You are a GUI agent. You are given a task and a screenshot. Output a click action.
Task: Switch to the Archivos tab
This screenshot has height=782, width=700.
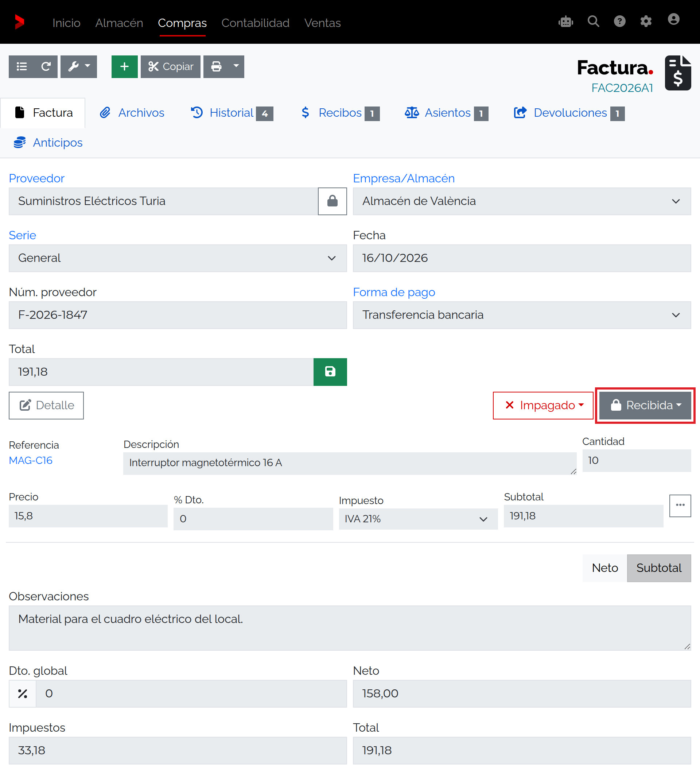coord(132,113)
